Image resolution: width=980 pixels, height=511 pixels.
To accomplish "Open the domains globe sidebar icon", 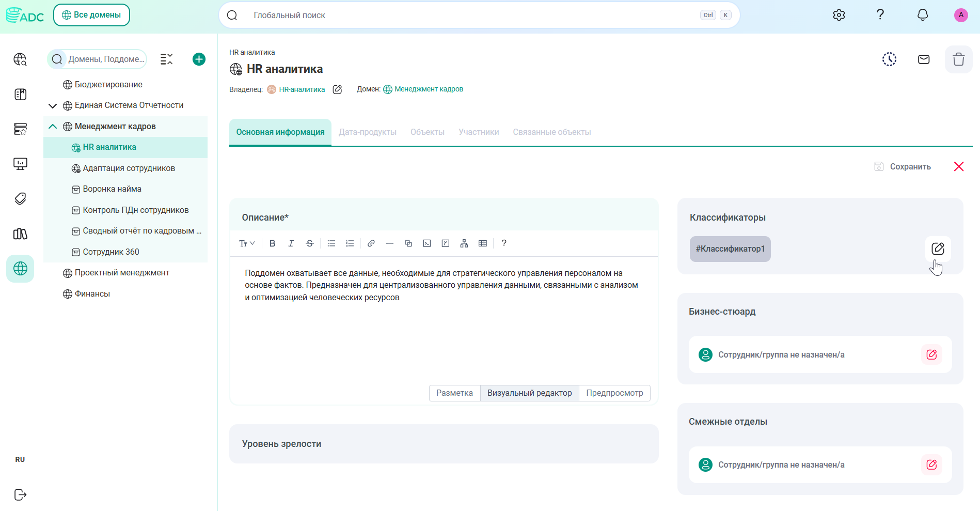I will tap(20, 269).
